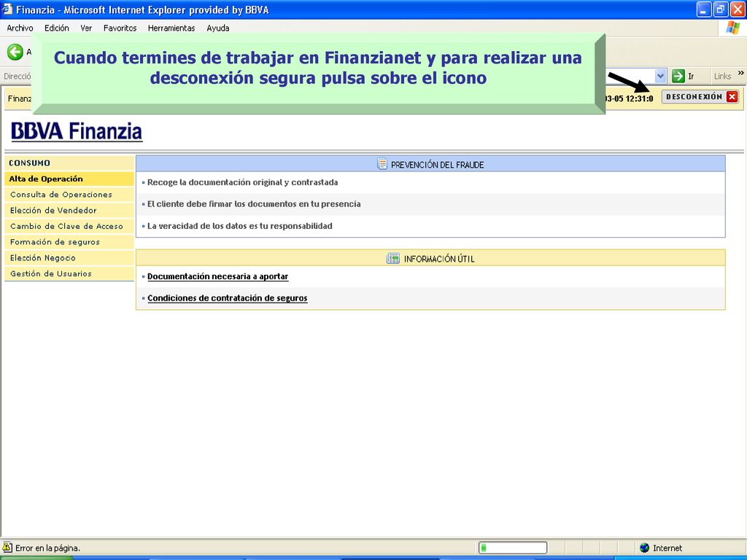The height and width of the screenshot is (560, 747).
Task: Open the Archivo menu
Action: [x=20, y=28]
